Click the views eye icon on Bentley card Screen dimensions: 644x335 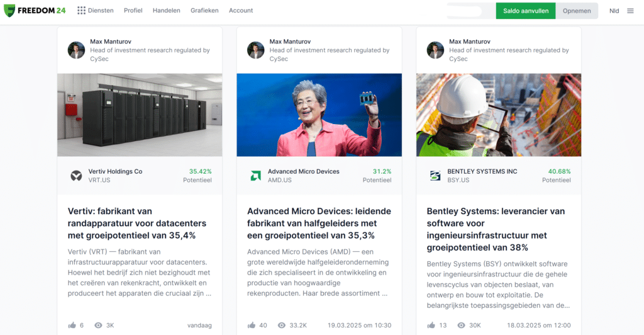[x=461, y=325]
